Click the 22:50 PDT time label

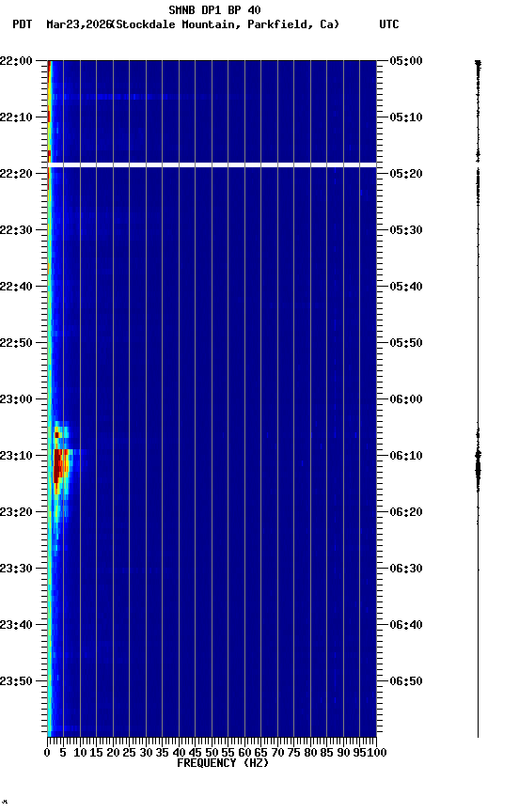point(16,343)
